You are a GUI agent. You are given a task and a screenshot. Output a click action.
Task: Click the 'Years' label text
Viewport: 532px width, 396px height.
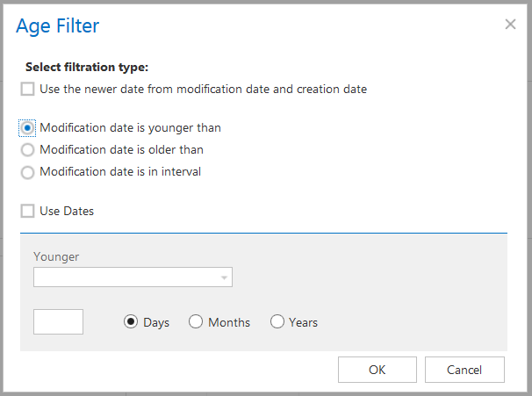303,322
